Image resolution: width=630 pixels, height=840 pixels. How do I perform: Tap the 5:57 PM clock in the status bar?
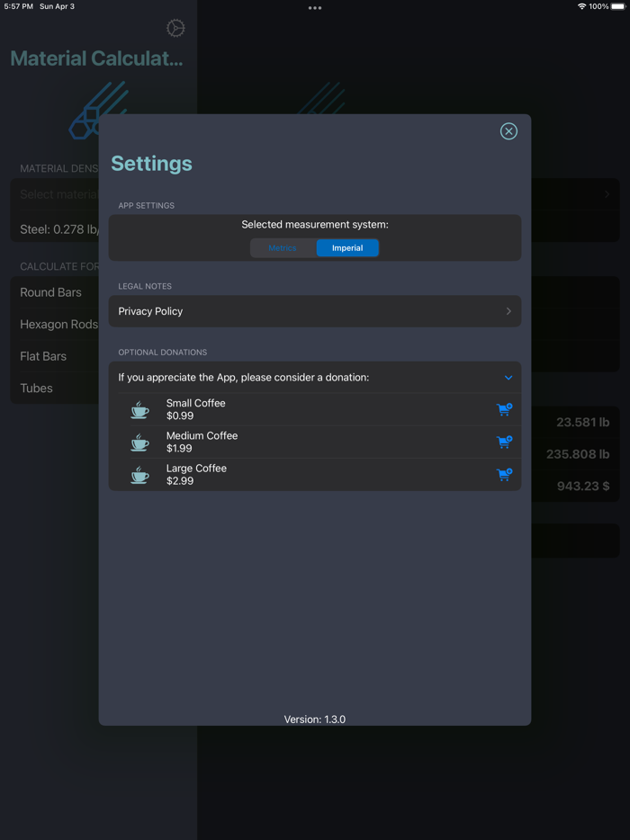(19, 6)
